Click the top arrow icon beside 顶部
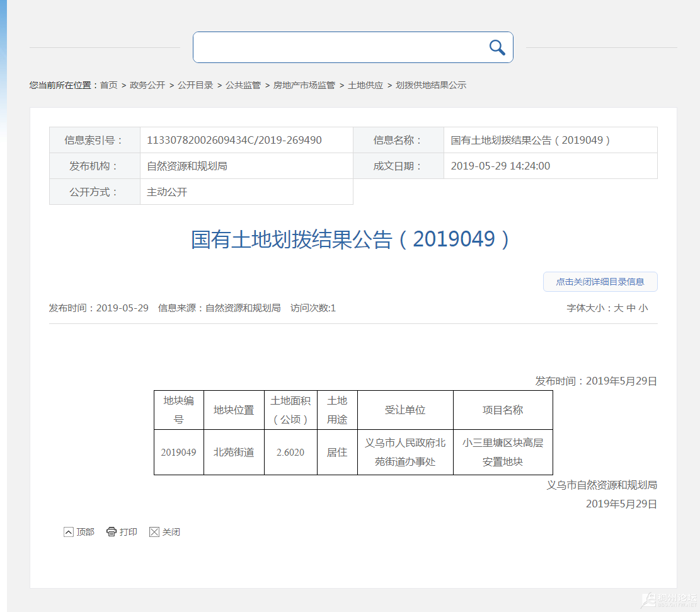This screenshot has width=700, height=612. coord(68,531)
